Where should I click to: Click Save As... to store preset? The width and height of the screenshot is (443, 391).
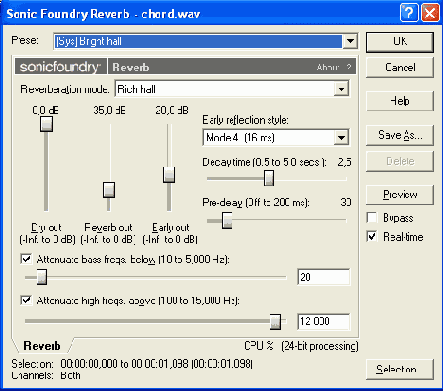click(x=400, y=135)
